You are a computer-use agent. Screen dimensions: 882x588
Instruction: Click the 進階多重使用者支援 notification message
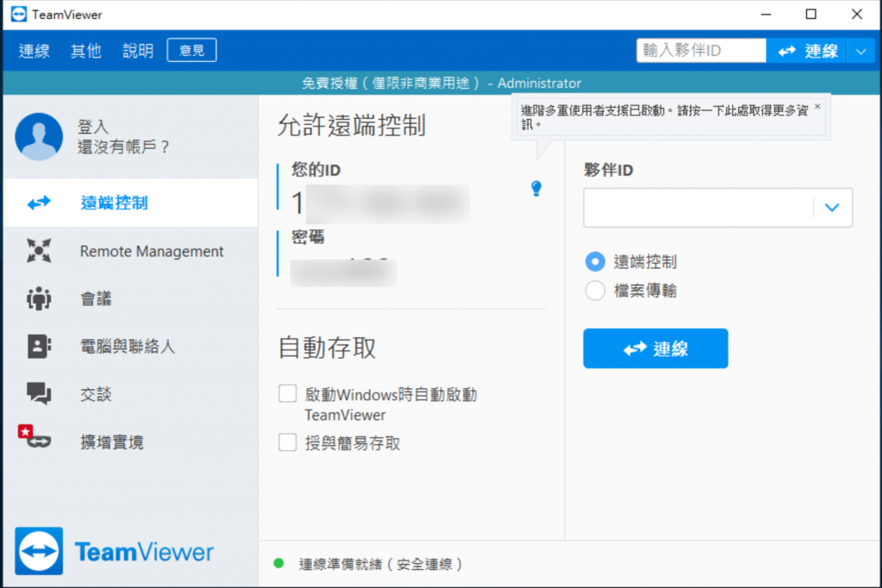click(664, 117)
